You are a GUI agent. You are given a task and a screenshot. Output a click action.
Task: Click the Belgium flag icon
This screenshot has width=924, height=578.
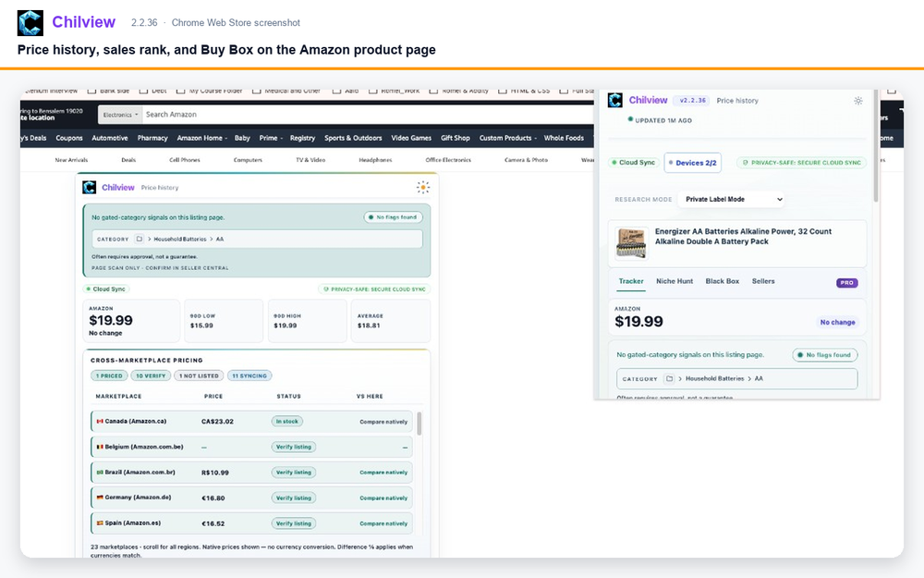pos(100,447)
